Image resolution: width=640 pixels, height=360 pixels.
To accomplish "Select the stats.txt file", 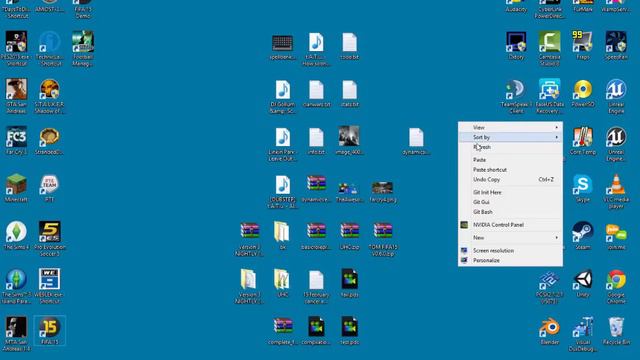I will (349, 93).
